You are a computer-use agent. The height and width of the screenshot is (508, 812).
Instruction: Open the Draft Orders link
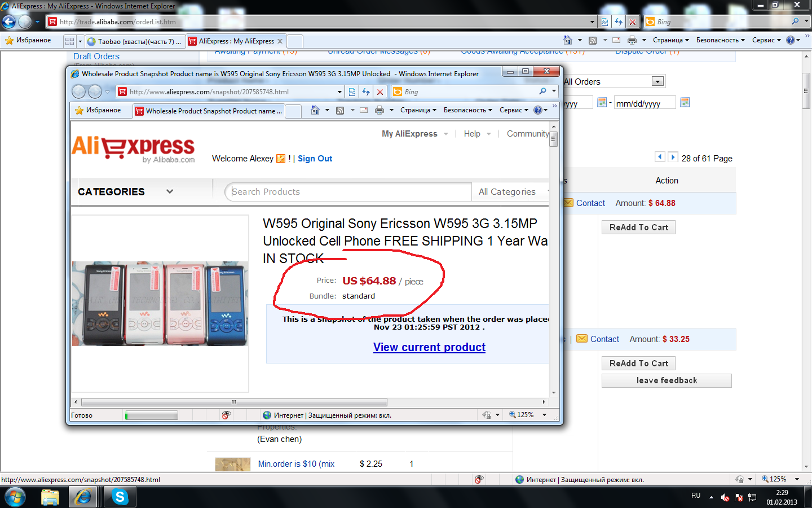pos(96,56)
